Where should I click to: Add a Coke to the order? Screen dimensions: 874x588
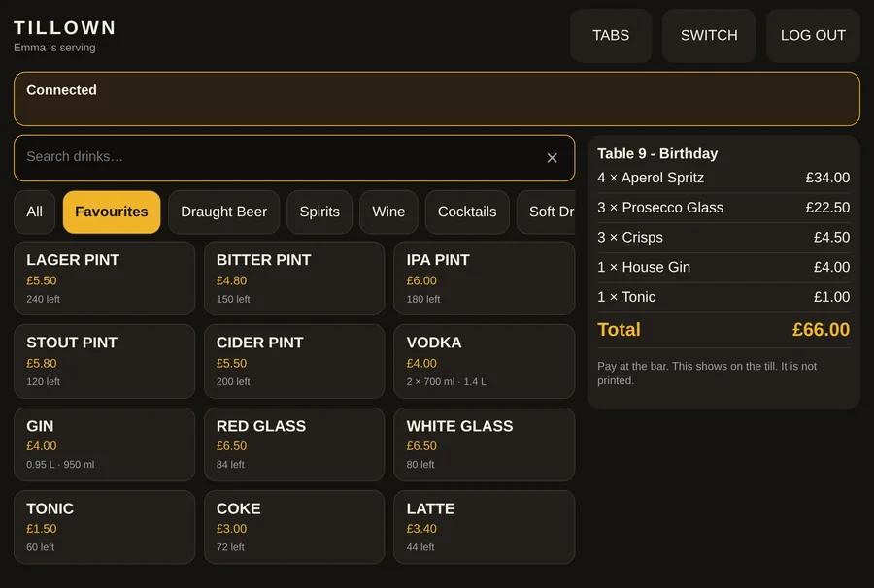point(294,527)
